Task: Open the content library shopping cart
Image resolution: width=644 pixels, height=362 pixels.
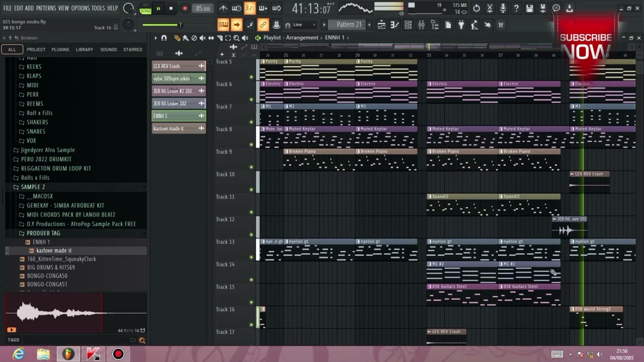Action: point(500,25)
